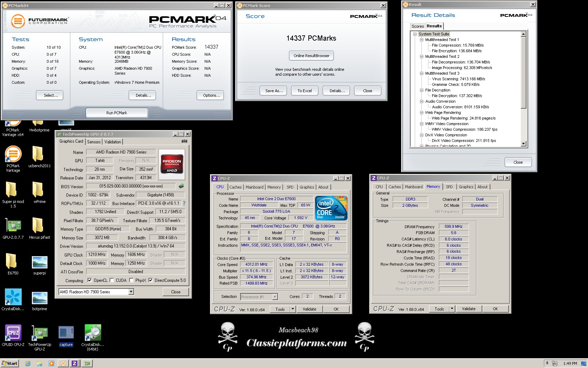Launch the CrystalDisk (64bit) desktop shortcut
The image size is (588, 368).
(x=93, y=338)
